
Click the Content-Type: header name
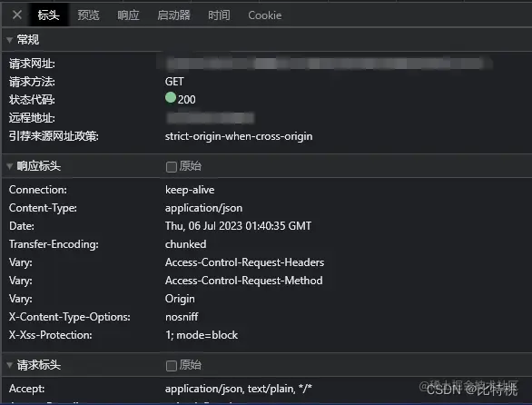tap(43, 208)
